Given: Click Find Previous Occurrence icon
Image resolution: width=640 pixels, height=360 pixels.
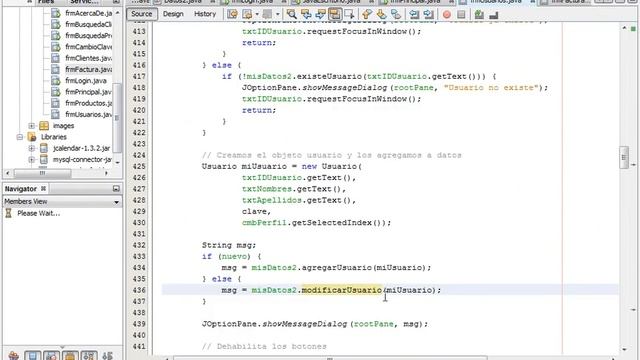Looking at the screenshot, I should (306, 15).
